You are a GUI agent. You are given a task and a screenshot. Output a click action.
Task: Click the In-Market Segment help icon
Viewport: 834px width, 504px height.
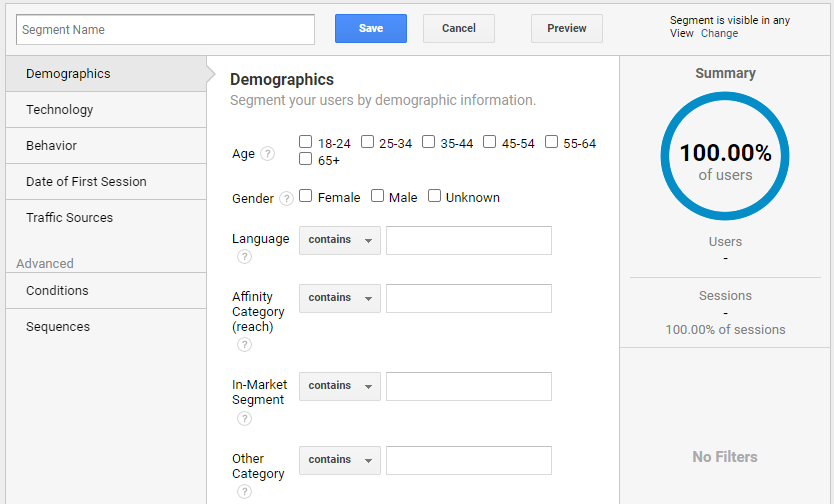pyautogui.click(x=244, y=418)
